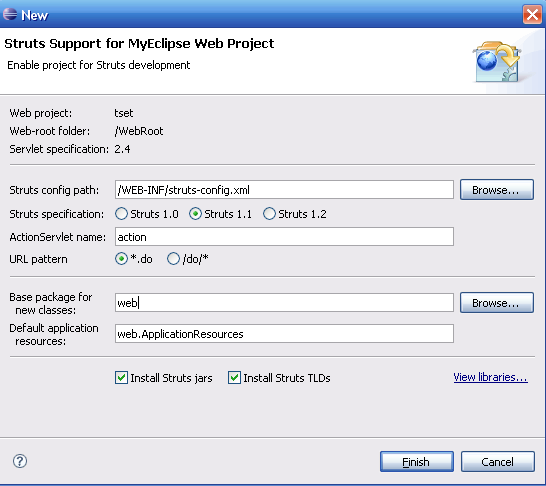This screenshot has height=486, width=546.
Task: Click 'Enable project for Struts development' text
Action: coord(99,65)
